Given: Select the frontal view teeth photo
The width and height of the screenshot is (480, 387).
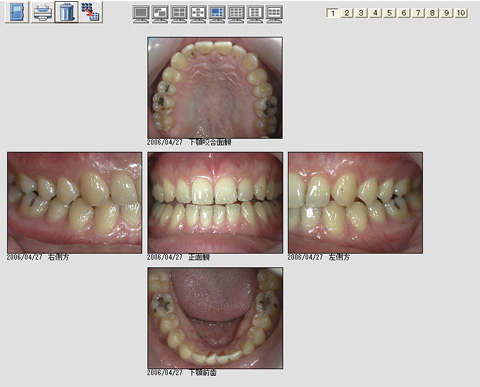Looking at the screenshot, I should point(215,203).
